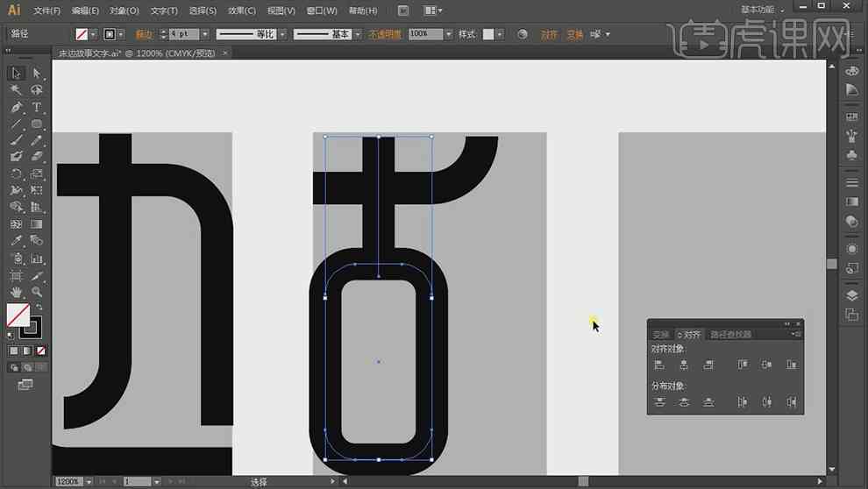The width and height of the screenshot is (868, 489).
Task: Open the 文件(F) menu
Action: (x=47, y=11)
